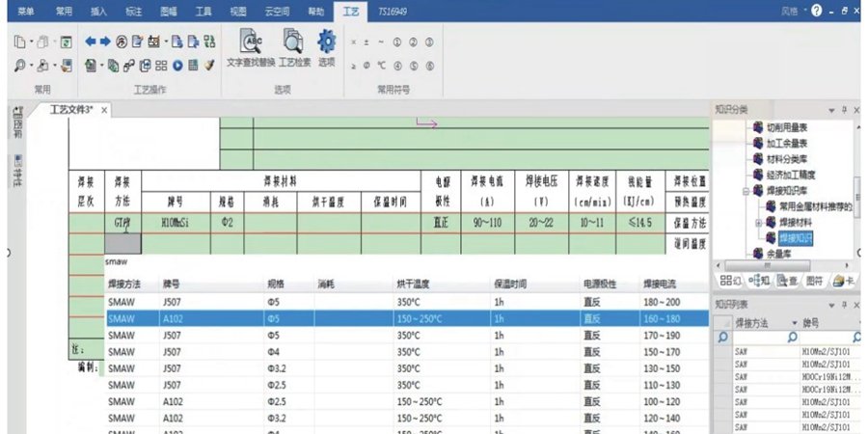Insert the ± symbol
Screen dimensions: 868x434
(366, 42)
